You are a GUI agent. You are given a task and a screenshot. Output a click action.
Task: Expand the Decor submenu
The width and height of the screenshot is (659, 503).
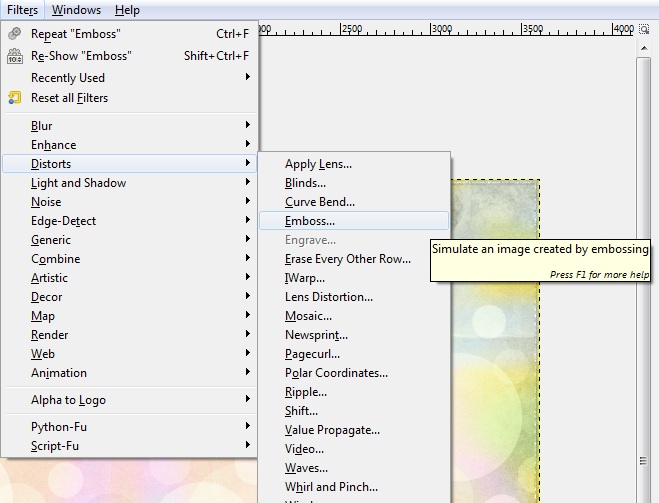129,297
